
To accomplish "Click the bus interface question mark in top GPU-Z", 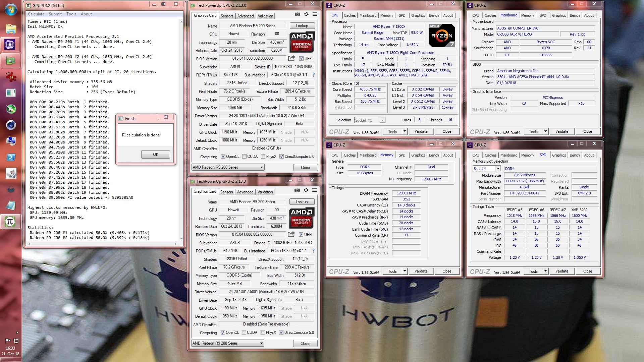I will 314,75.
